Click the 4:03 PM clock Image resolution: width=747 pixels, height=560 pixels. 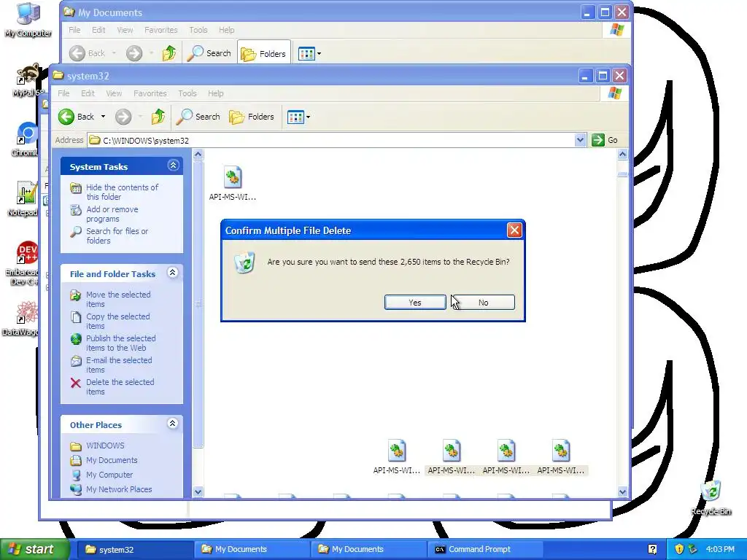coord(720,549)
